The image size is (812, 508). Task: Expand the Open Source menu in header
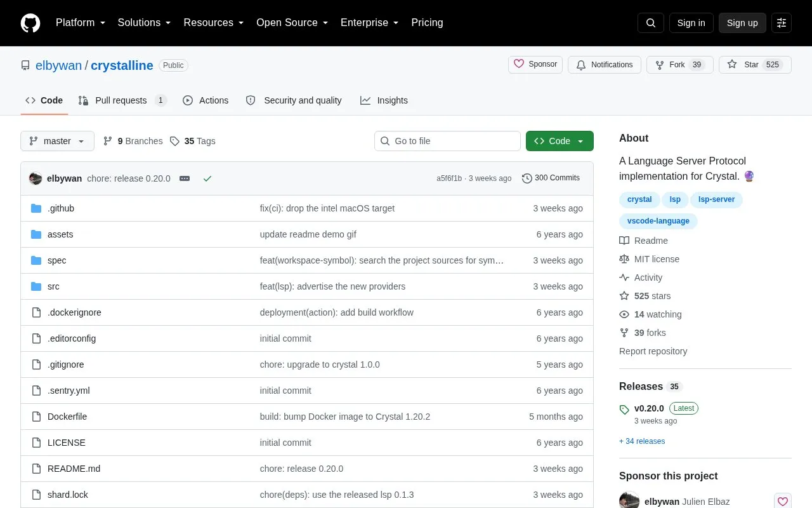pyautogui.click(x=292, y=23)
